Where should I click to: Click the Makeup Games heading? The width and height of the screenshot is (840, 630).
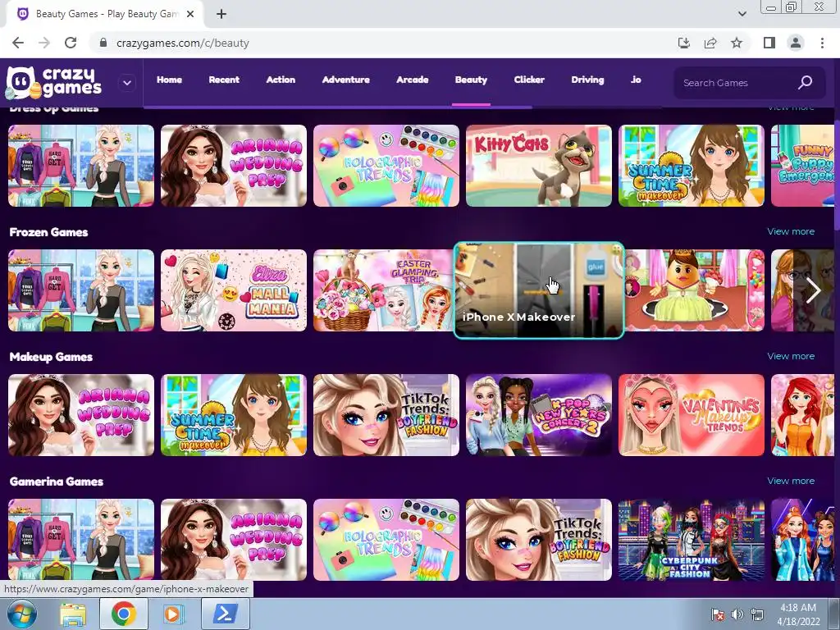(x=51, y=357)
